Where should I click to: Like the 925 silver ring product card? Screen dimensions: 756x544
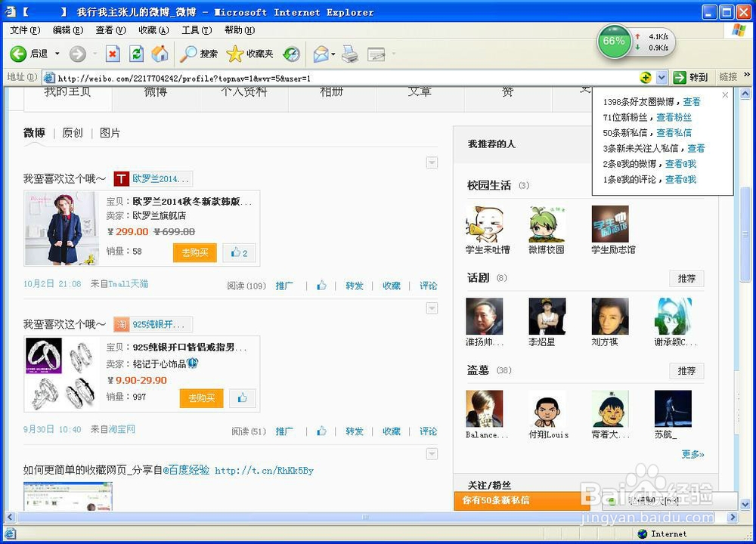click(x=243, y=398)
